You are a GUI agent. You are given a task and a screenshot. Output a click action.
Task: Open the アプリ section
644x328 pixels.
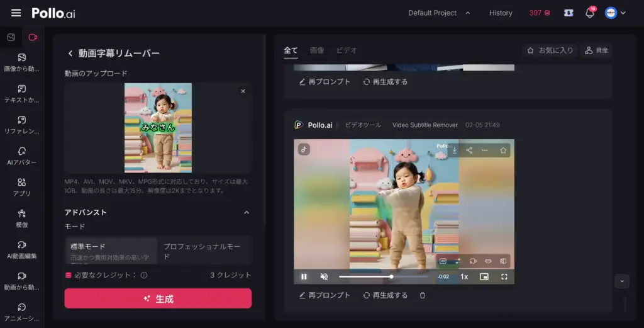(22, 188)
